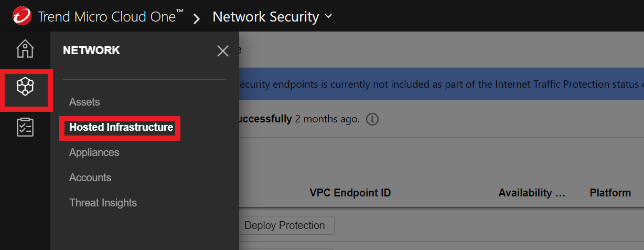Open the Policy checklist icon in the sidebar
This screenshot has width=644, height=250.
(25, 127)
